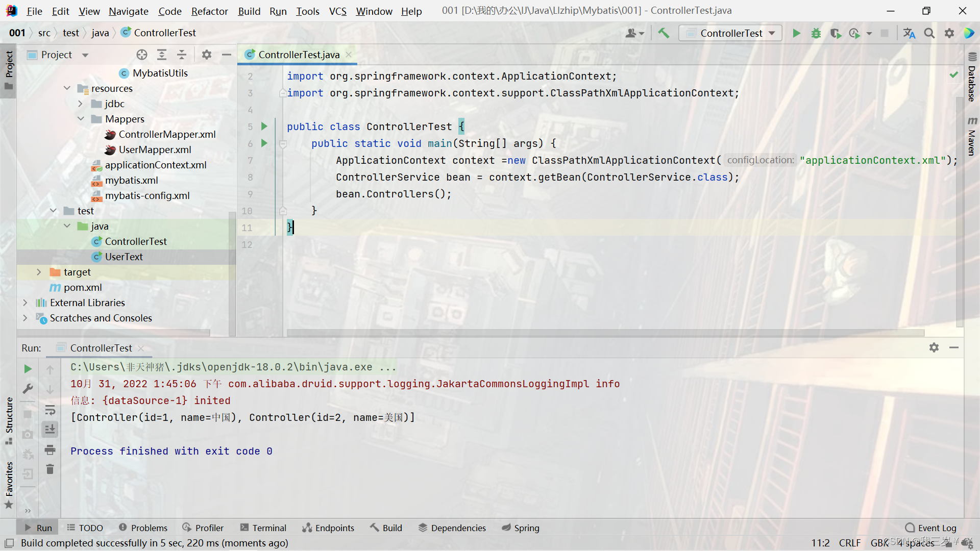Screen dimensions: 980x551
Task: Click the Debug bug icon in toolbar
Action: click(816, 33)
